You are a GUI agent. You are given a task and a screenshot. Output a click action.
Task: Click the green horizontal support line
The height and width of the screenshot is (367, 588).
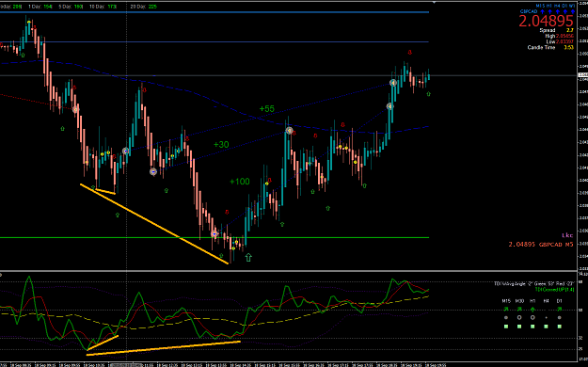click(x=215, y=237)
